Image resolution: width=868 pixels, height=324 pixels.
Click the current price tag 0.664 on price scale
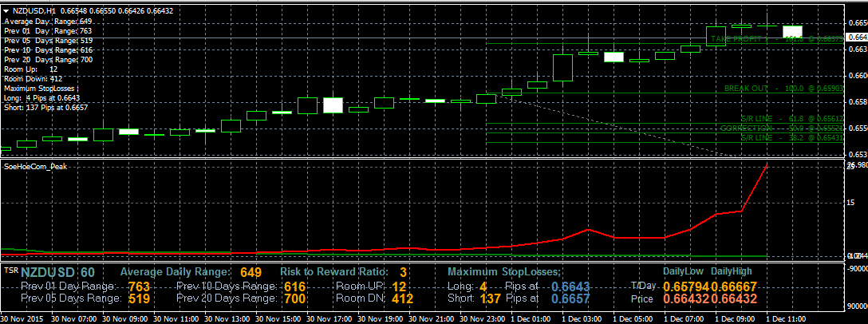point(856,37)
